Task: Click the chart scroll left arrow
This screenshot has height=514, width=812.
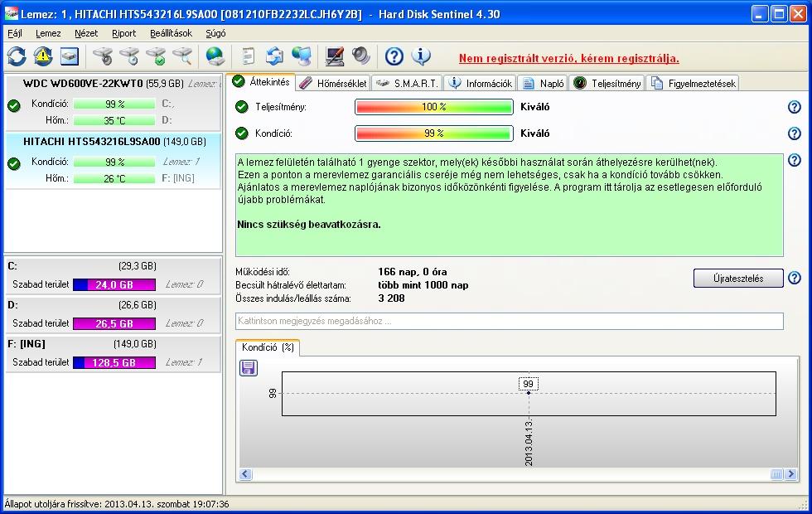Action: (245, 473)
